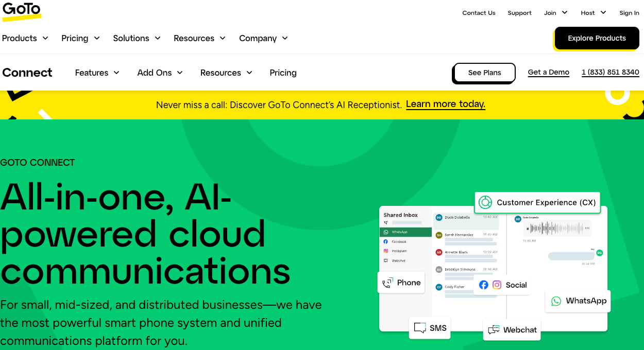This screenshot has width=644, height=350.
Task: Click the green avatar beside the sent message
Action: click(x=599, y=253)
